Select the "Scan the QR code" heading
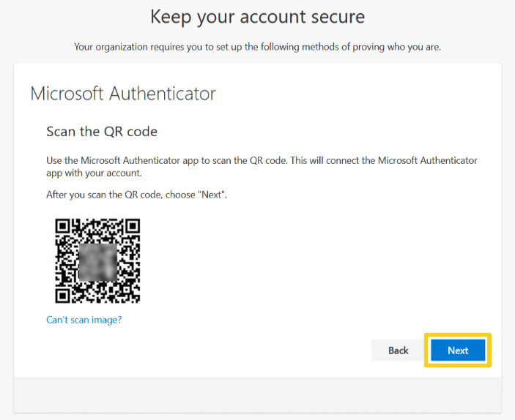 click(x=102, y=131)
